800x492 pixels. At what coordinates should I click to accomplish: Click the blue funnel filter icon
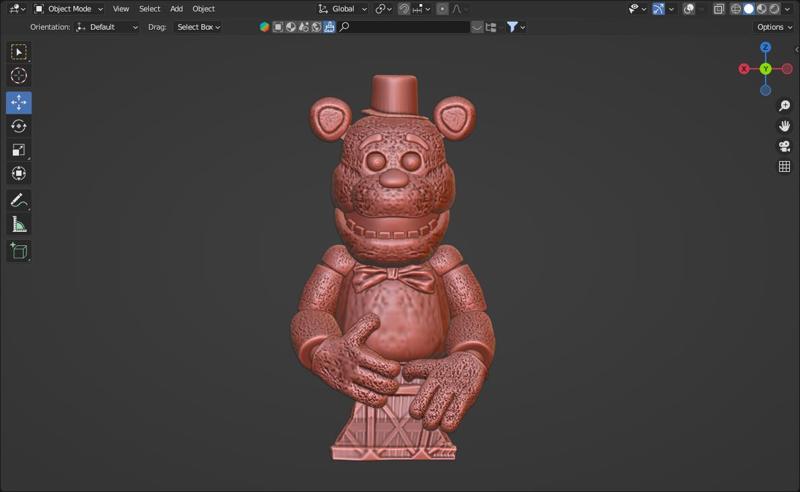(512, 27)
